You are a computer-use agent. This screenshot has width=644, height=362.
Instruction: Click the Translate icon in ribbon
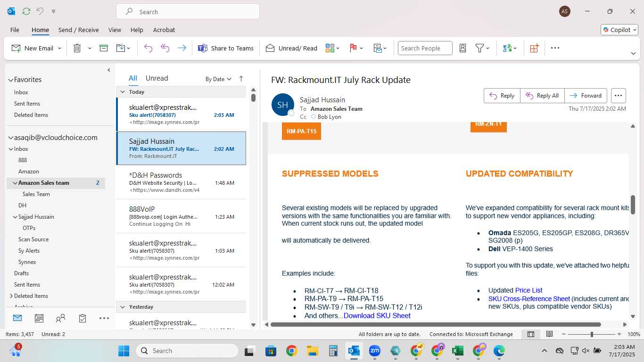(x=507, y=48)
